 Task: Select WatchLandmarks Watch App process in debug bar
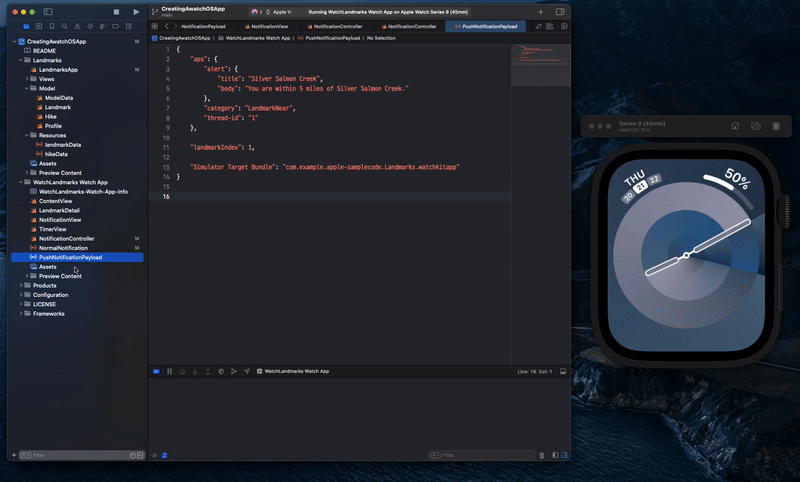click(293, 371)
